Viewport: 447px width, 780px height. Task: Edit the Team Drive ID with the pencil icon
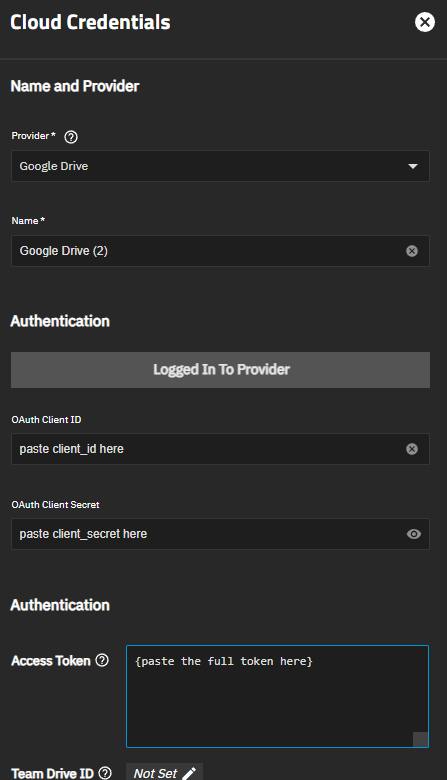click(189, 774)
